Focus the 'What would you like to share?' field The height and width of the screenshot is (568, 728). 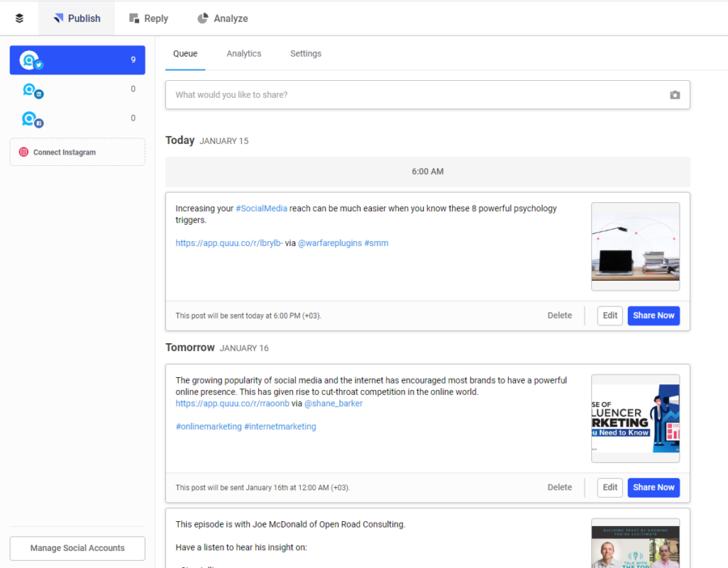428,95
